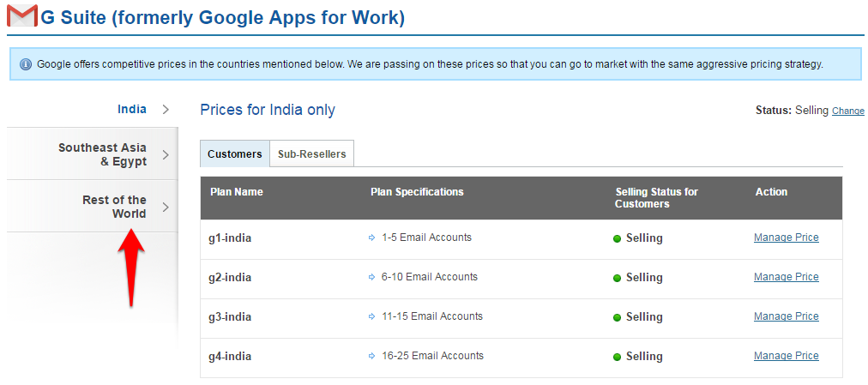Click green status dot for g1-india
This screenshot has height=385, width=868.
pyautogui.click(x=617, y=238)
